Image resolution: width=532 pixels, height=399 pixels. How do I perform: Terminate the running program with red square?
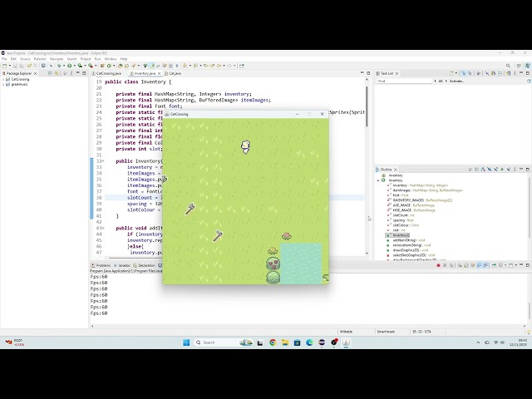click(x=438, y=265)
